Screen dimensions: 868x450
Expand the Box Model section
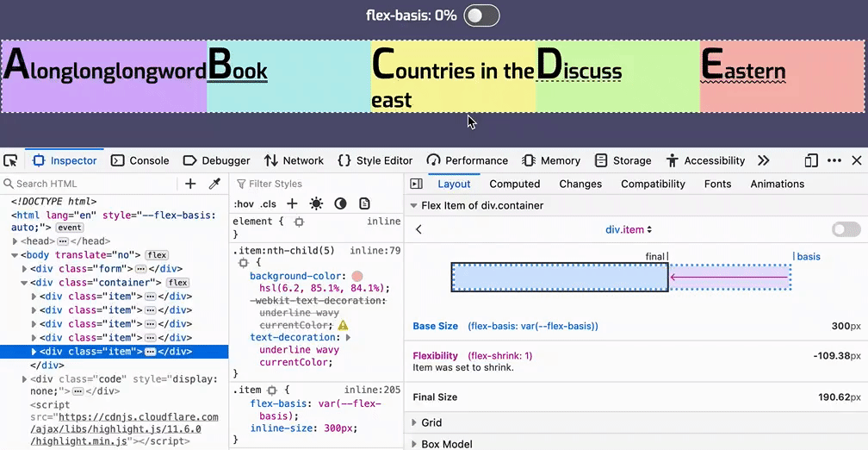pos(446,444)
